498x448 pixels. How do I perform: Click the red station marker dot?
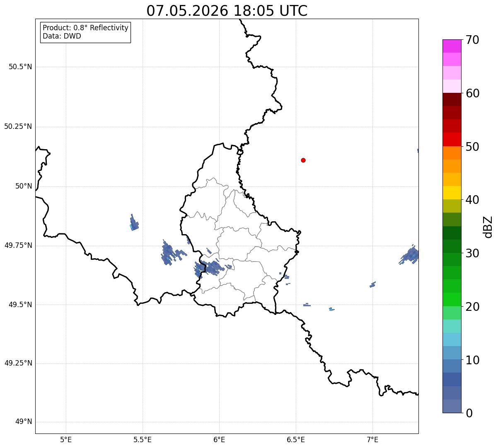tap(303, 160)
